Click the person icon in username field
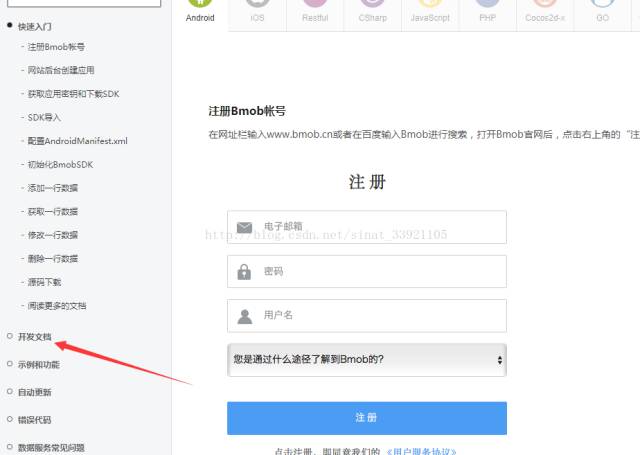The image size is (640, 455). click(x=245, y=316)
